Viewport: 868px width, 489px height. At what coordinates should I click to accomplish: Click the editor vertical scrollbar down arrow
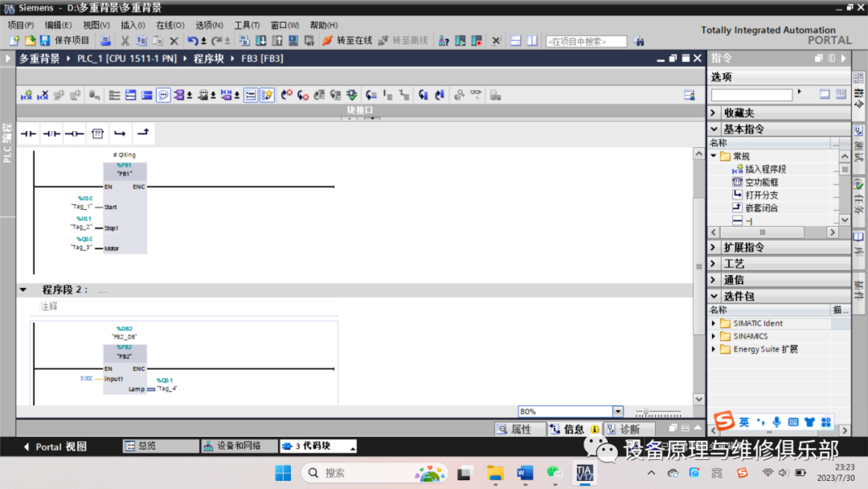[699, 399]
